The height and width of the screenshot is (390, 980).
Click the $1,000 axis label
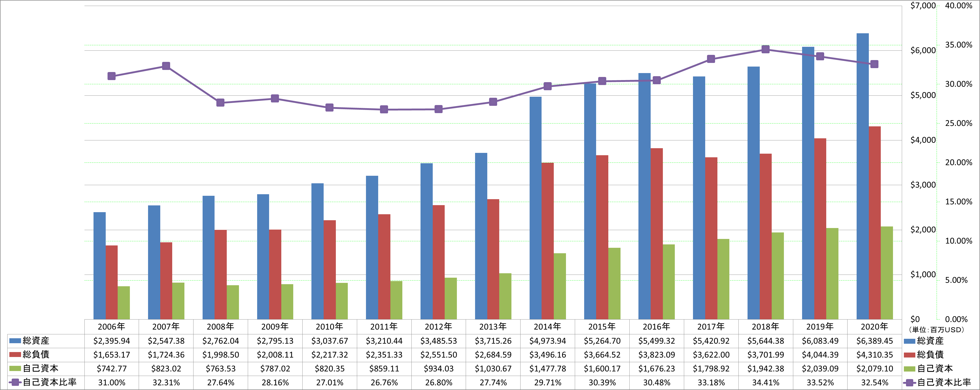(x=923, y=275)
